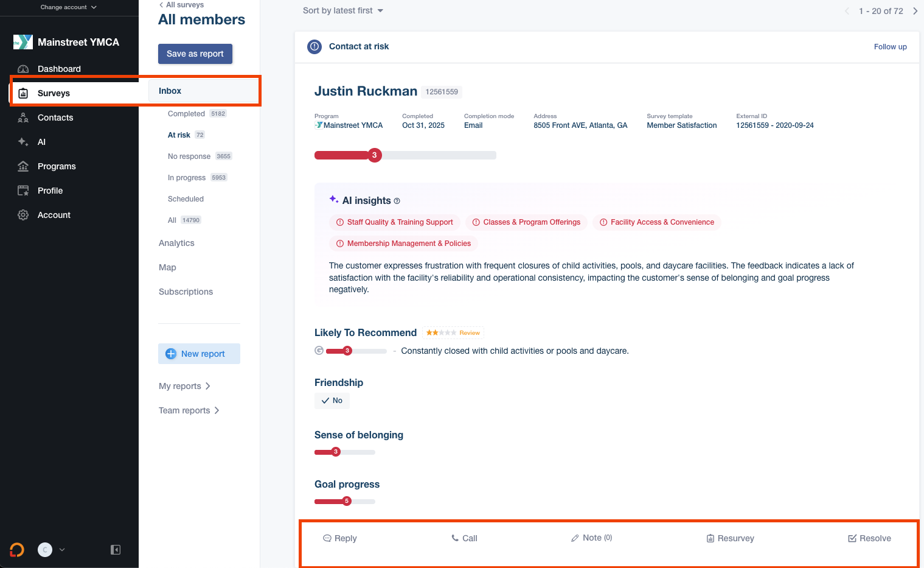Open the AI sparkle icon in sidebar

tap(23, 142)
